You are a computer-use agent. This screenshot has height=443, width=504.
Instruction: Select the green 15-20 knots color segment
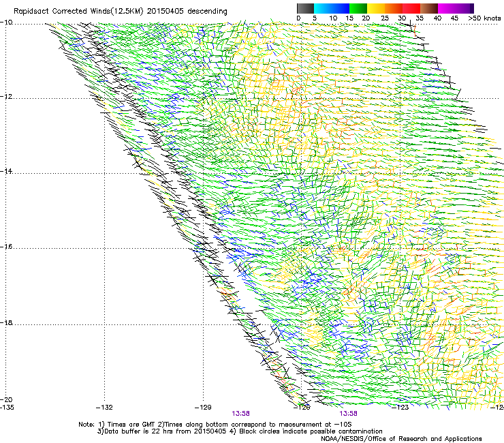[358, 8]
